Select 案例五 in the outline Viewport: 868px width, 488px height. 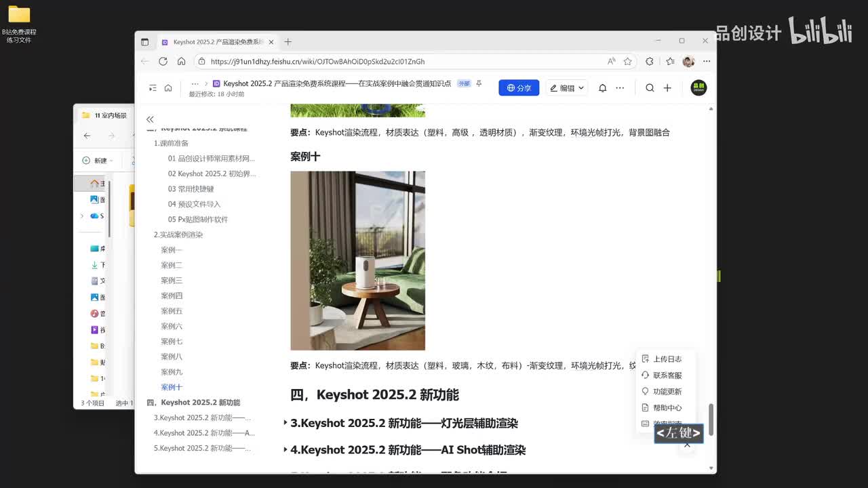tap(172, 311)
